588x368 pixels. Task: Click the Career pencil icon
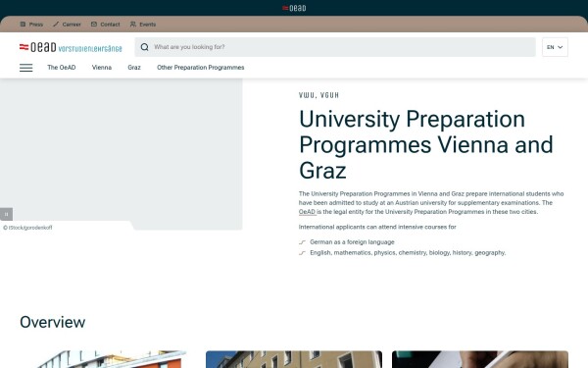click(x=56, y=24)
